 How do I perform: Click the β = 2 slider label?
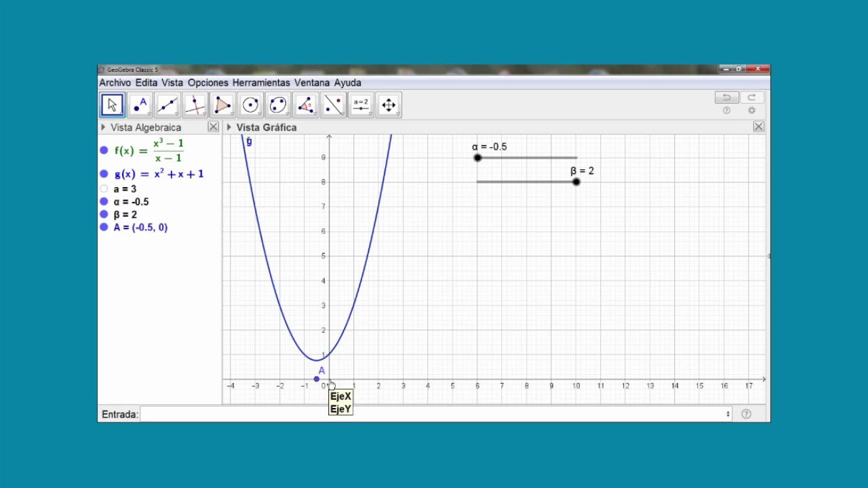click(583, 171)
